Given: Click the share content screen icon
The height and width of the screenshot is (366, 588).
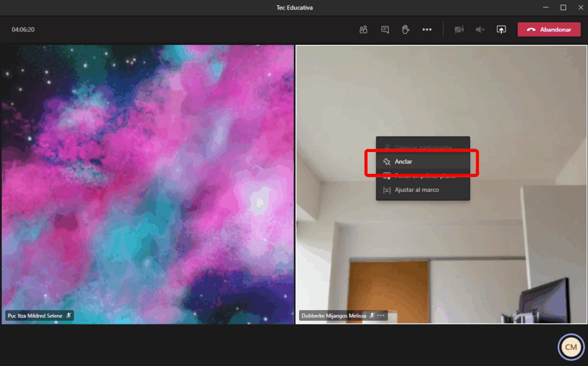Looking at the screenshot, I should pos(501,30).
